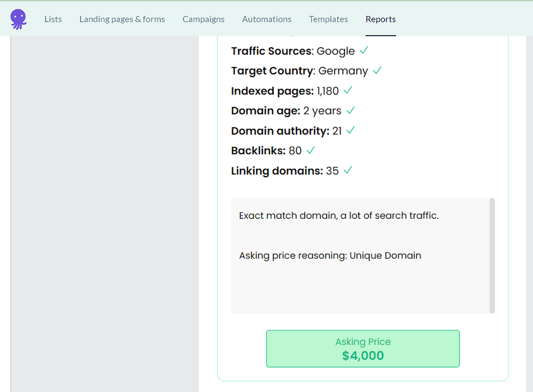Click checkmark icon beside Traffic Sources Google
533x392 pixels.
click(364, 51)
